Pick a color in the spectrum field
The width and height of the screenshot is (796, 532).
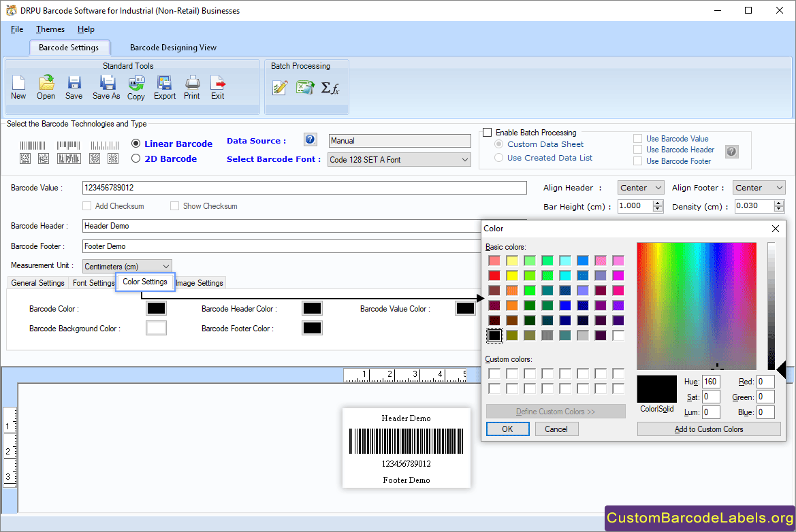click(697, 306)
